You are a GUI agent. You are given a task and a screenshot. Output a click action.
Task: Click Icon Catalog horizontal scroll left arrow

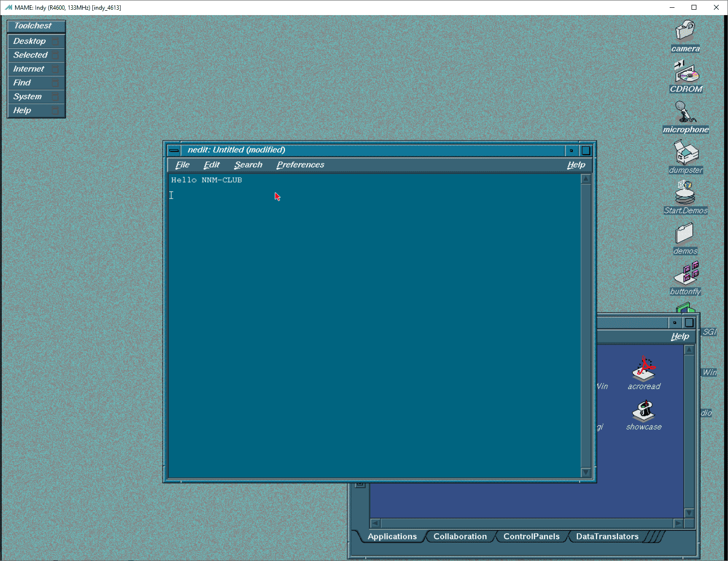click(x=375, y=524)
